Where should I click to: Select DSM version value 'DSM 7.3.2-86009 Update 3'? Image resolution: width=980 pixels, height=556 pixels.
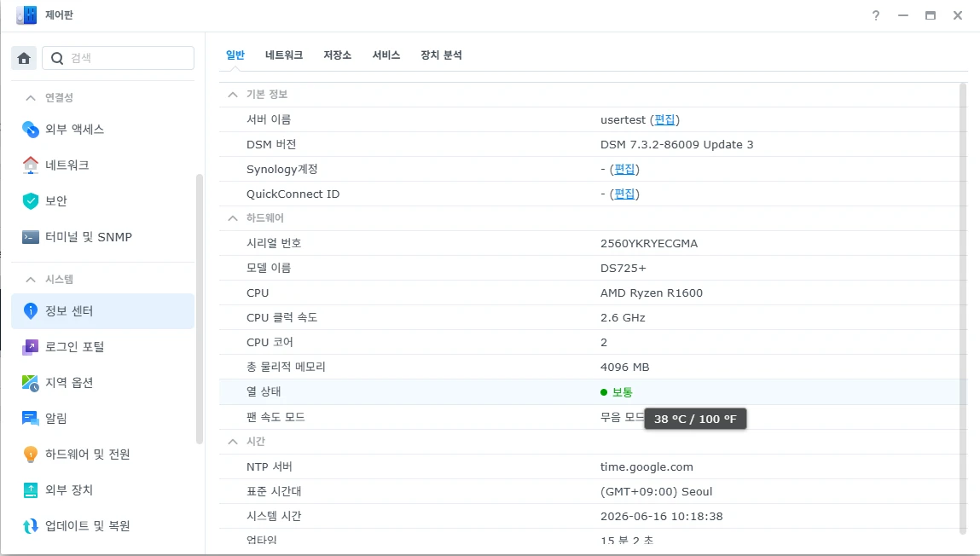[677, 144]
